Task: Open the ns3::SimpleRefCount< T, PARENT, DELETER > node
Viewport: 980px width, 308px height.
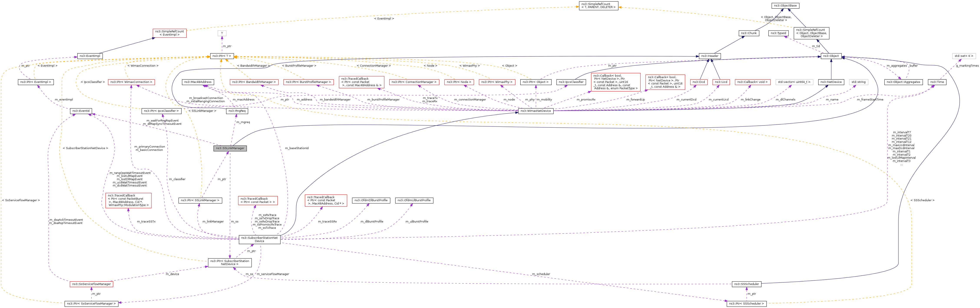Action: coord(598,6)
